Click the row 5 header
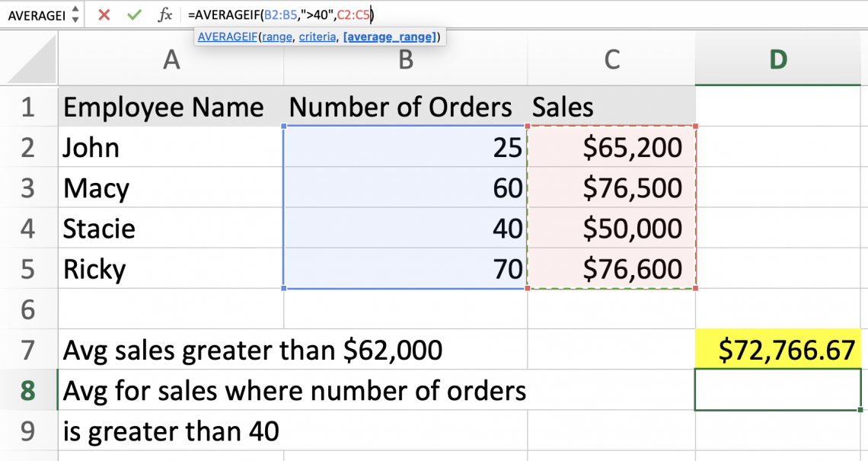 [29, 269]
